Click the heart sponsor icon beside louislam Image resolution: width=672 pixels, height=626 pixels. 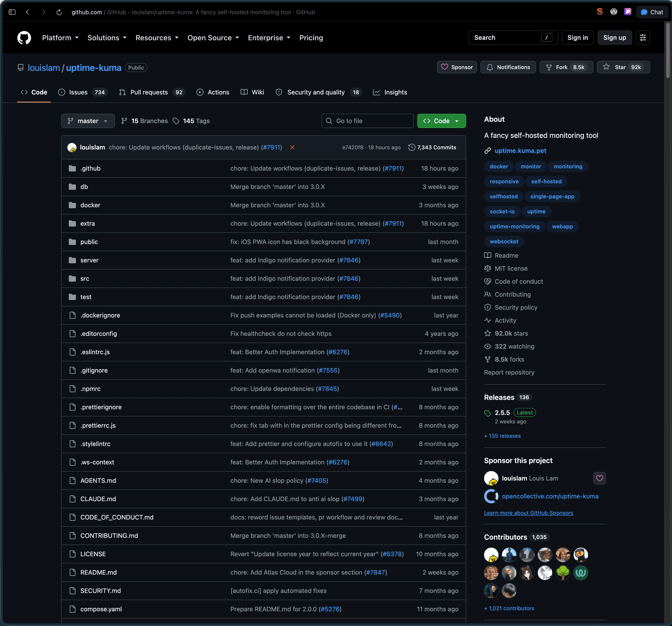(x=599, y=478)
